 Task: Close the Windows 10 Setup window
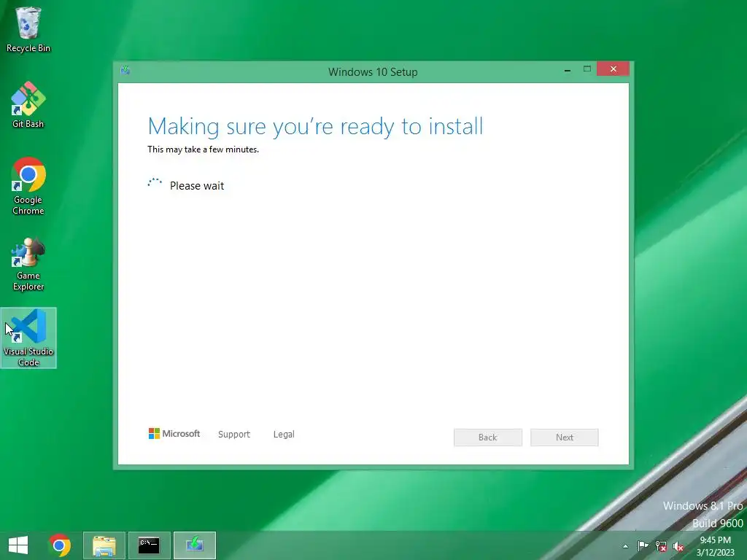613,69
